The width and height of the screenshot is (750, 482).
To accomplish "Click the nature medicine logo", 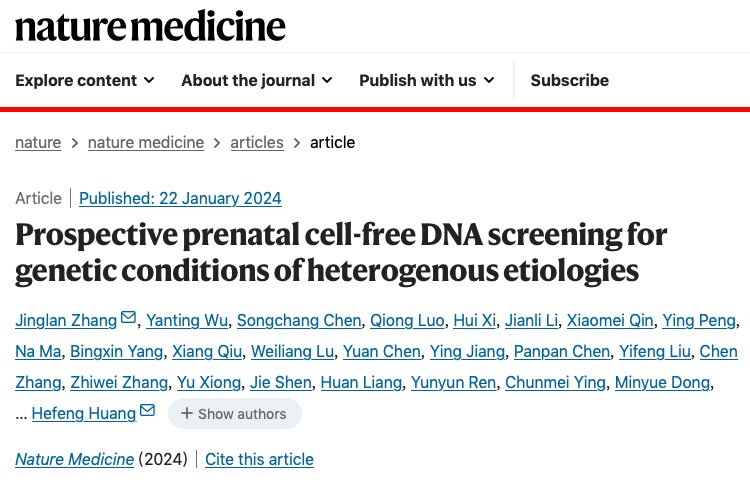I will click(x=150, y=26).
